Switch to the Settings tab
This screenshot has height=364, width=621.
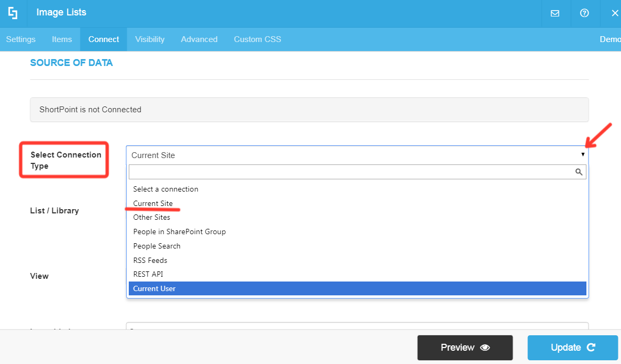pos(20,39)
